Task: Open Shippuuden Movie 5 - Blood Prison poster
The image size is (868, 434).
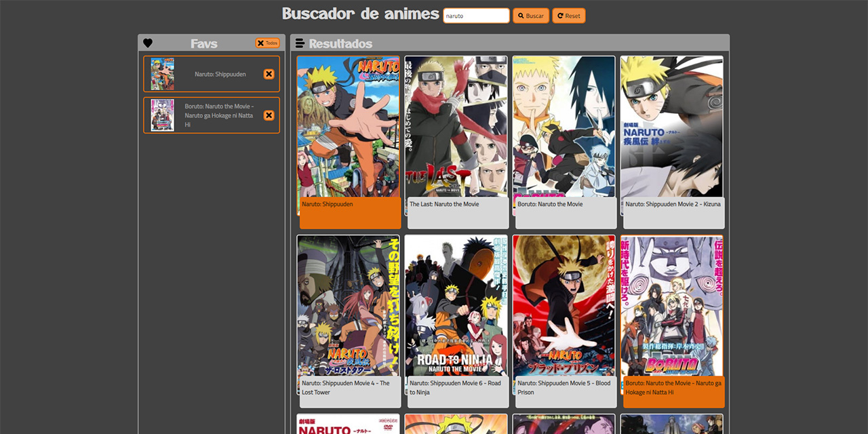Action: pos(564,306)
